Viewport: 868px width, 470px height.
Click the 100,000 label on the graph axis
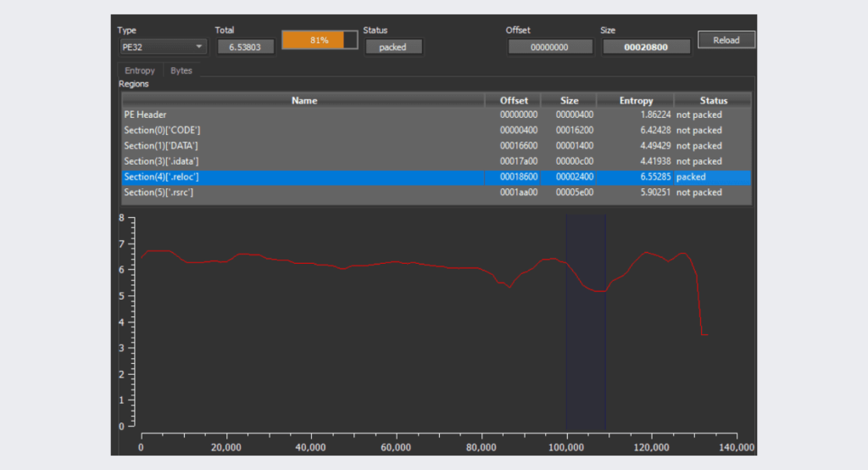tap(566, 447)
